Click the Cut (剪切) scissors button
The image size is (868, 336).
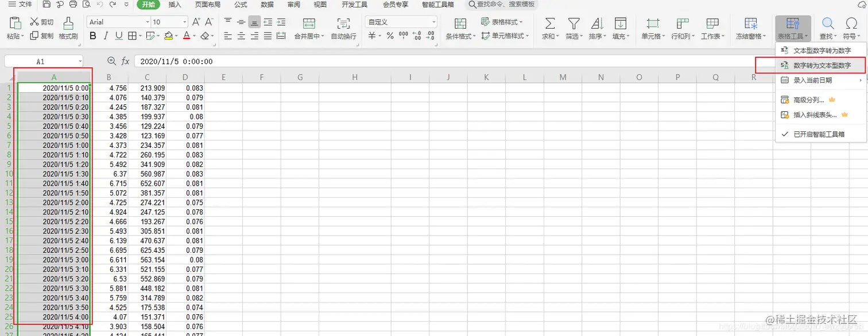(x=41, y=22)
